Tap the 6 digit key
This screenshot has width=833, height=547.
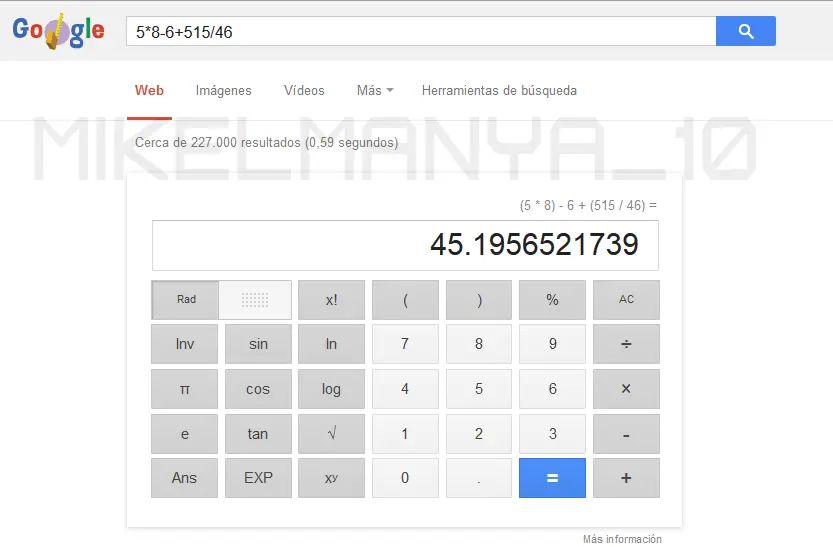(x=552, y=389)
